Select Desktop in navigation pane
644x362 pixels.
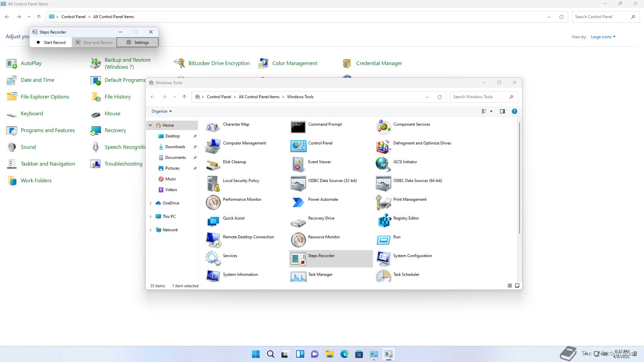coord(172,136)
